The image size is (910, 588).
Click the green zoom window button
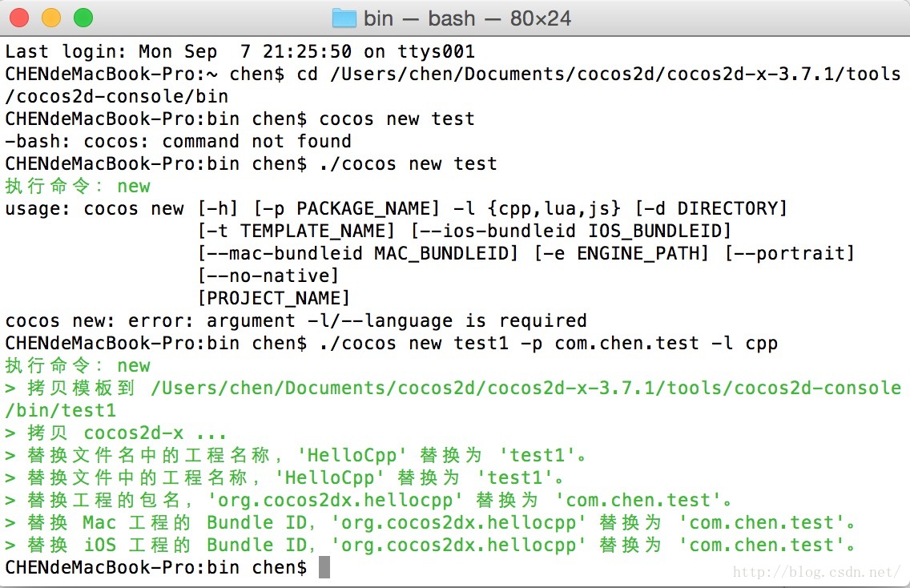(x=83, y=18)
